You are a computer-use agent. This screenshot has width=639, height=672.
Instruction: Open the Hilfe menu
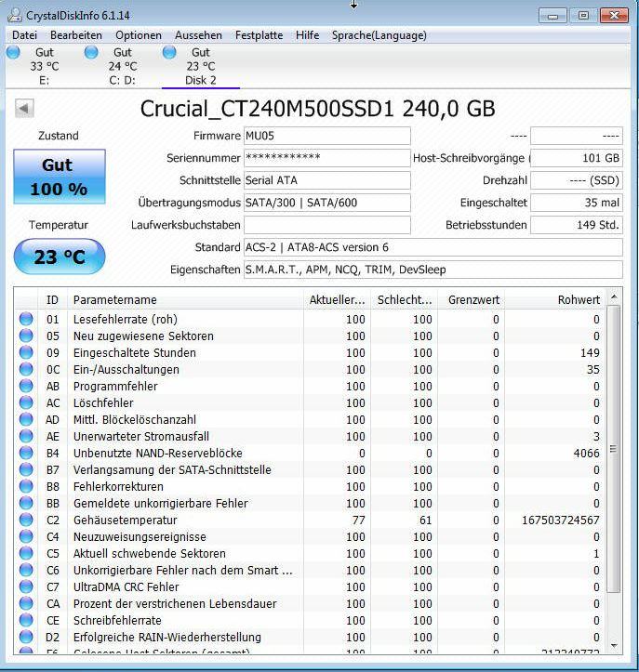click(308, 35)
